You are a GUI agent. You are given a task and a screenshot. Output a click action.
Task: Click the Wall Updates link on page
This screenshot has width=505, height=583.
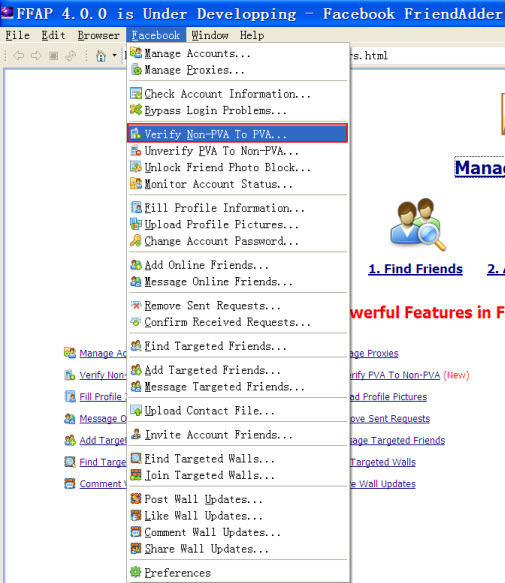coord(383,484)
